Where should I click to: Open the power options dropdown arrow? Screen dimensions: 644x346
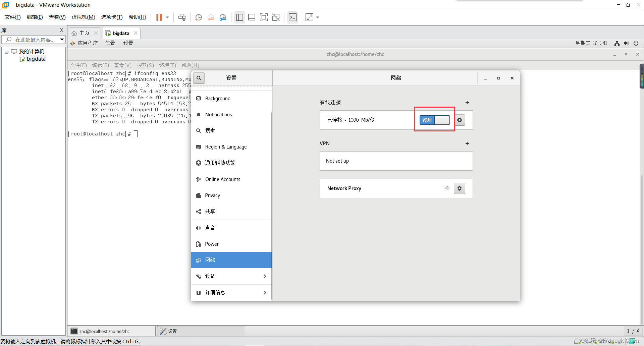tap(167, 17)
